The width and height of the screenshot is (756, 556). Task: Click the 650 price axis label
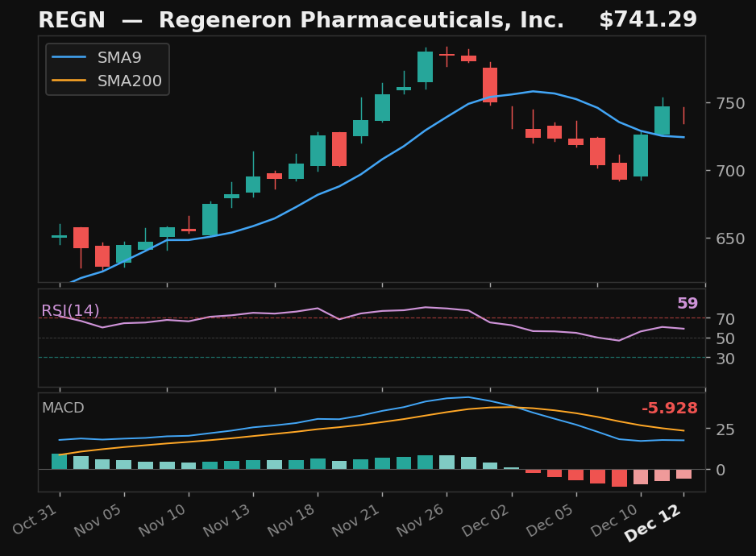click(731, 239)
